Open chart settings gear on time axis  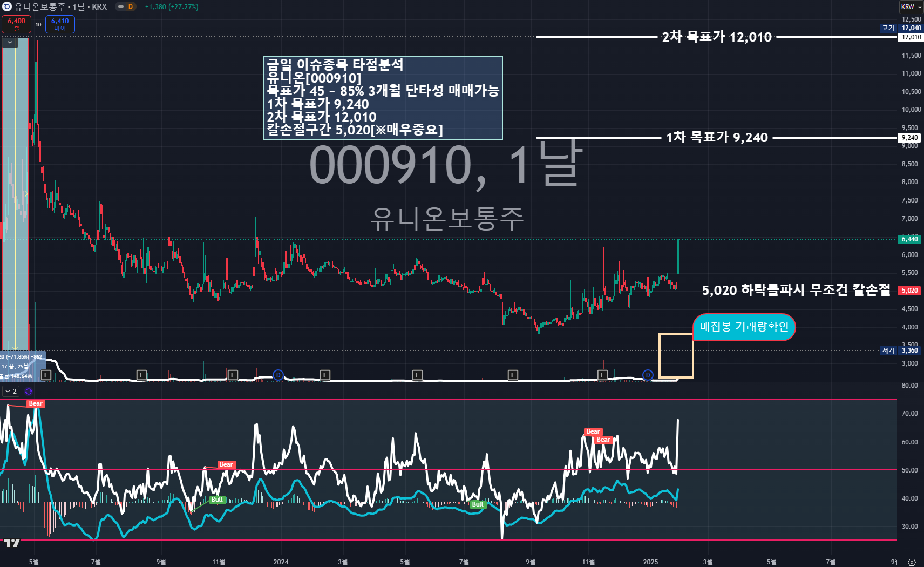(912, 562)
